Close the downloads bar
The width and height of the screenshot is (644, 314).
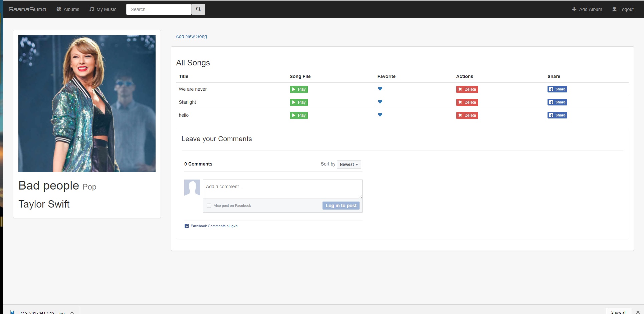pyautogui.click(x=638, y=312)
